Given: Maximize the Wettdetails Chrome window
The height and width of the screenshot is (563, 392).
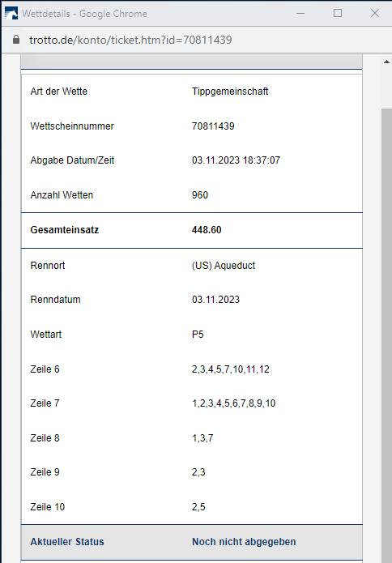Looking at the screenshot, I should click(x=338, y=13).
